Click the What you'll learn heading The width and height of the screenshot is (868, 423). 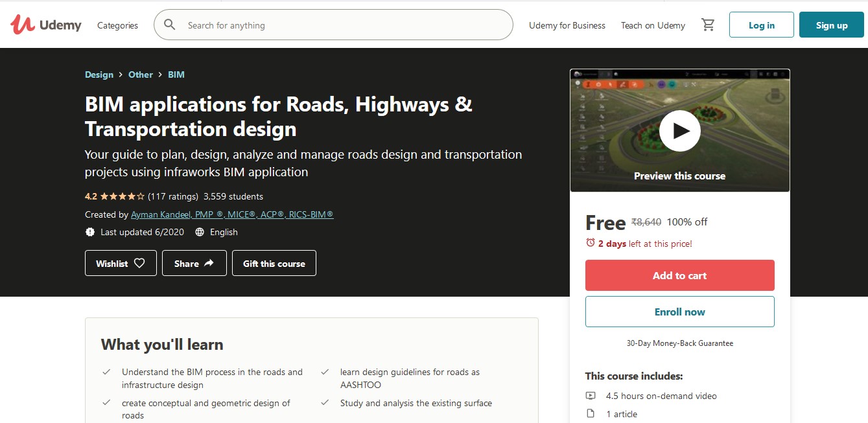[162, 345]
